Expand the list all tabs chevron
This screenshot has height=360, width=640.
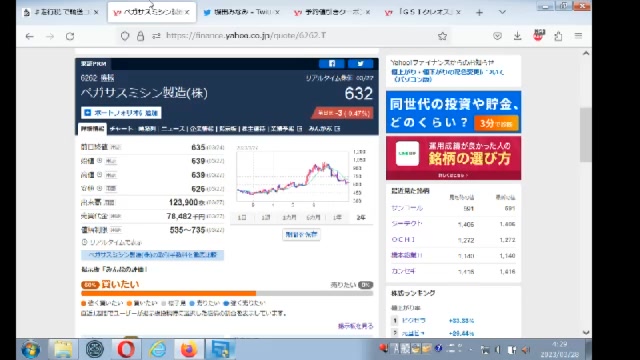point(502,12)
